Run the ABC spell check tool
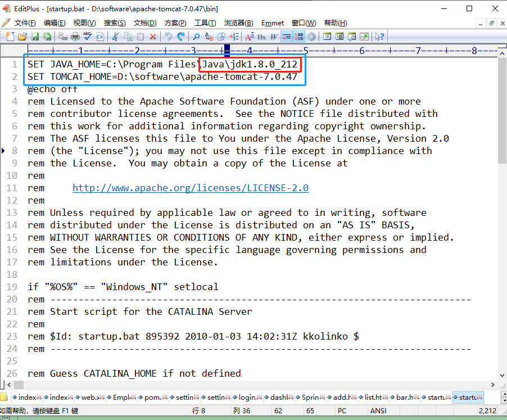 click(87, 37)
